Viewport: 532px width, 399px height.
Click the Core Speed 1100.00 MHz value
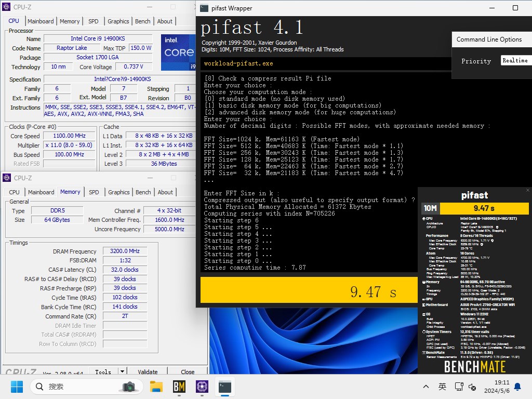69,136
